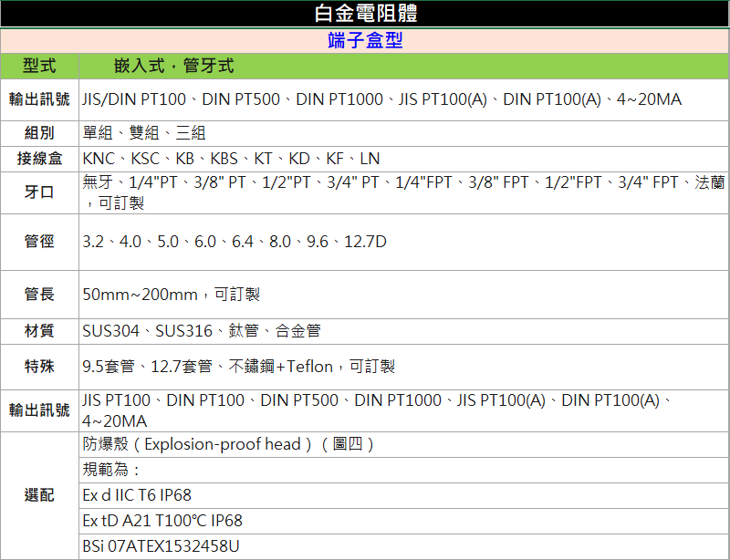This screenshot has width=730, height=560.
Task: Select the 防爆殼 Explosion-proof head row
Action: tap(228, 444)
